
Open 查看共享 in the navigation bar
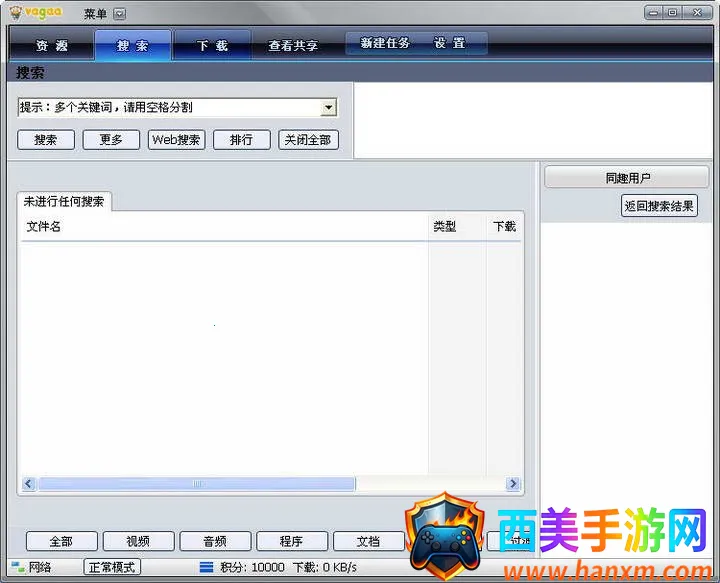pos(293,45)
